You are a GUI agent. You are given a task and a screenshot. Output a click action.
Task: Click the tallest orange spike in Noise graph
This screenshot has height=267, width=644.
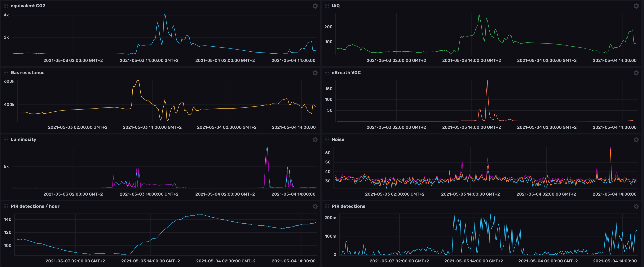(611, 150)
